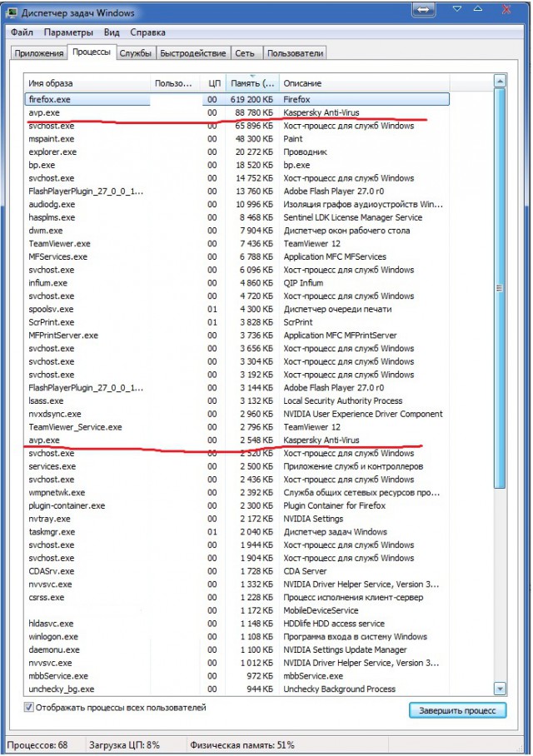This screenshot has width=533, height=756.
Task: Click the 'Процессов: 68' status entry
Action: click(x=37, y=745)
